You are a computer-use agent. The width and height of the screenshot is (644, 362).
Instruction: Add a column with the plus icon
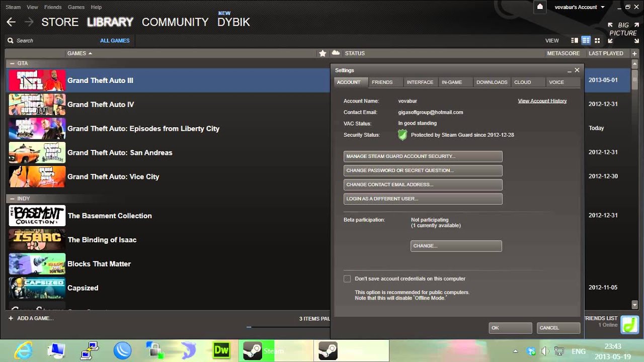coord(634,53)
